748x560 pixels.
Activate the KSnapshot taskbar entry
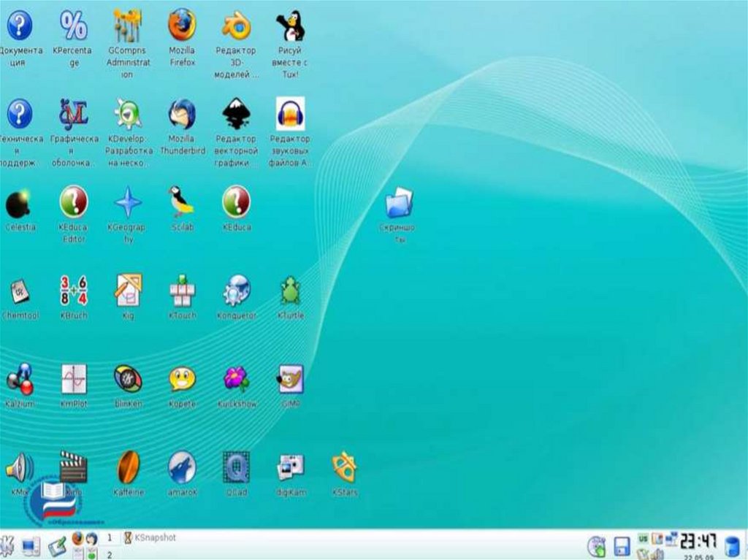[150, 537]
